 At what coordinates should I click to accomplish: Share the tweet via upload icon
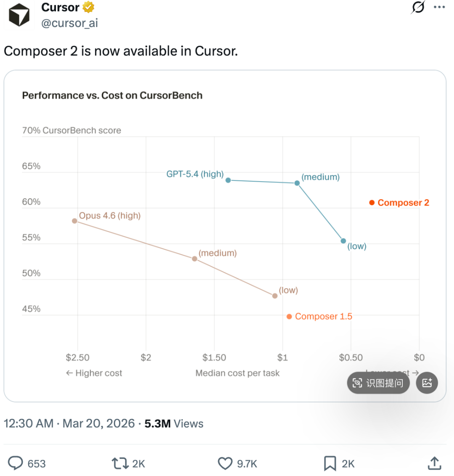(434, 463)
